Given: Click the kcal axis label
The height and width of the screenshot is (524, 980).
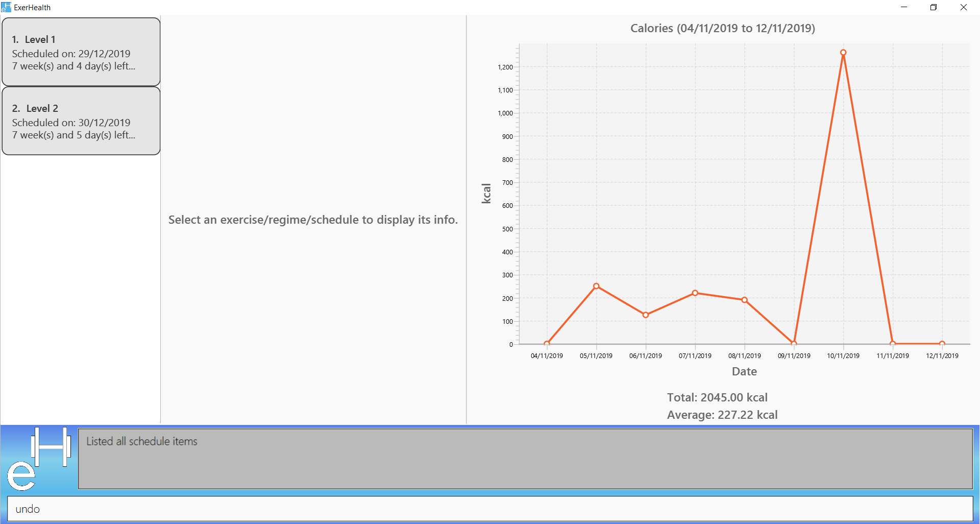Looking at the screenshot, I should click(486, 194).
